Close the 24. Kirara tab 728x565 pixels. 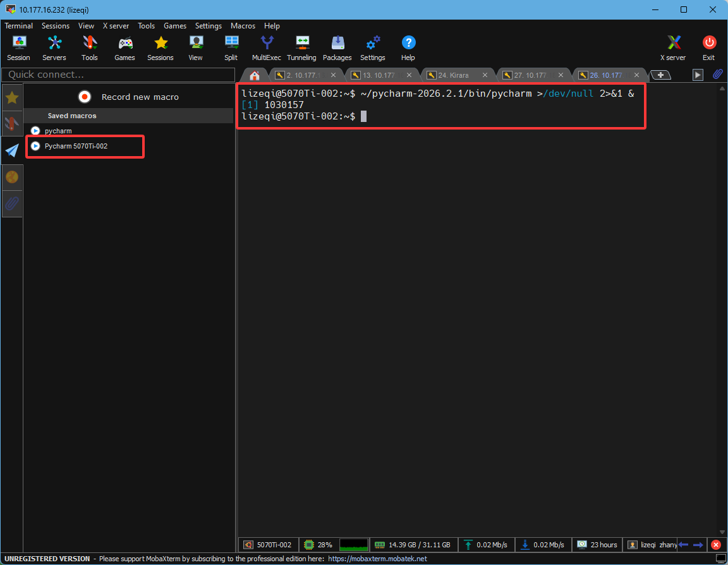(485, 75)
